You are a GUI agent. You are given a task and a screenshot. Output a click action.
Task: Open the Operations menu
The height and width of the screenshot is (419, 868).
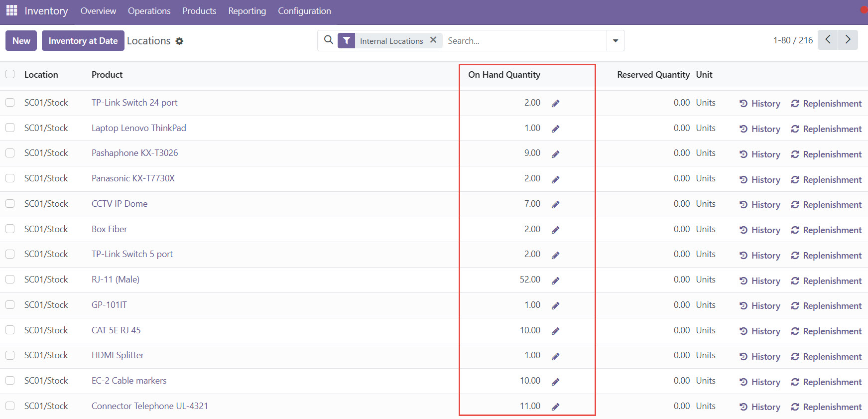149,11
